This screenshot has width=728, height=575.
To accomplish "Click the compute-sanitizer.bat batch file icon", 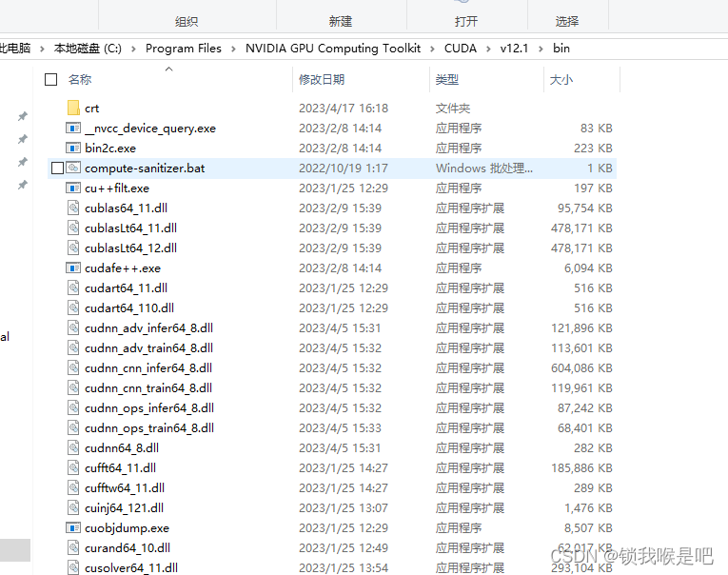I will tap(73, 168).
